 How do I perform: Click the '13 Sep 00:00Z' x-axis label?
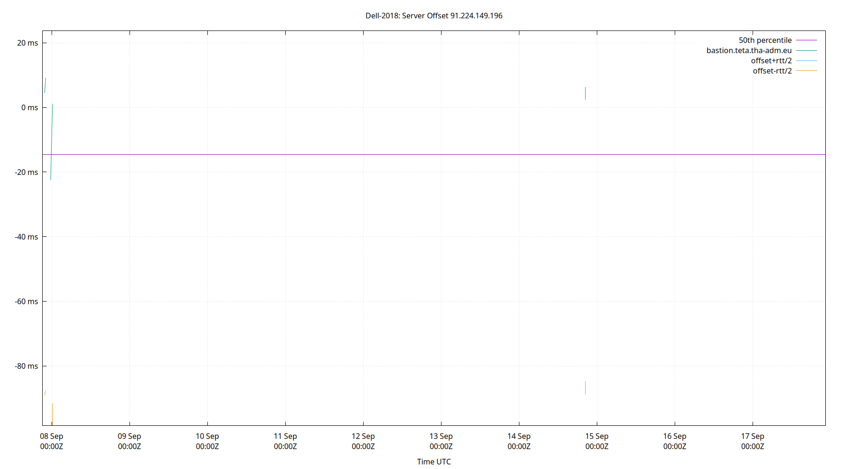click(441, 441)
